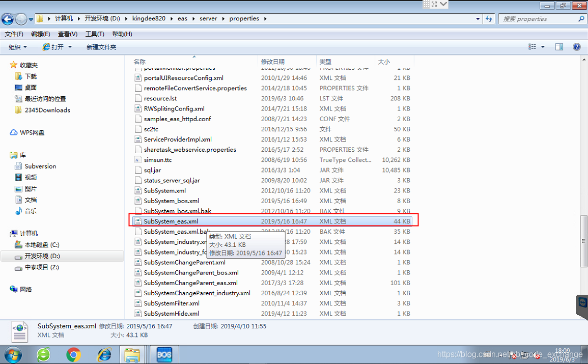
Task: Select samples_eas_httpd.conf file
Action: [x=177, y=119]
